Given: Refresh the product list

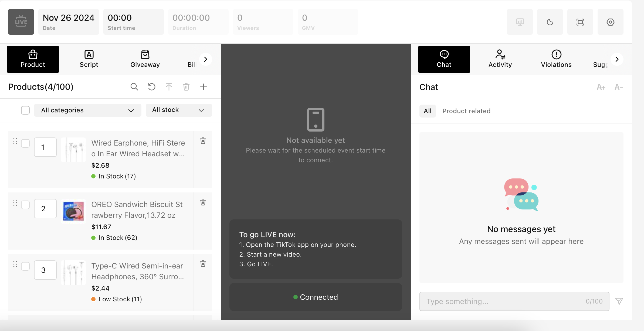Looking at the screenshot, I should coord(152,87).
